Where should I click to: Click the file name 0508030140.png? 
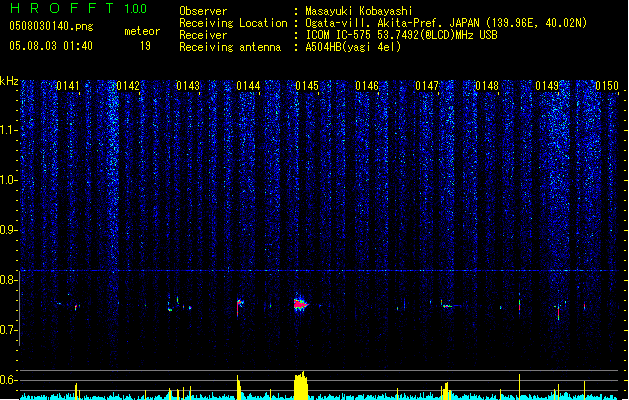(51, 27)
